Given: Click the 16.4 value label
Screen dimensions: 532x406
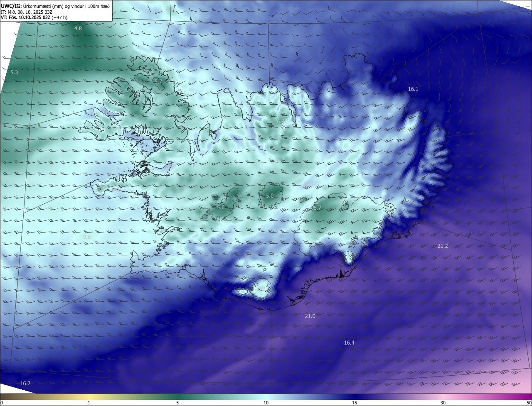Looking at the screenshot, I should 349,342.
